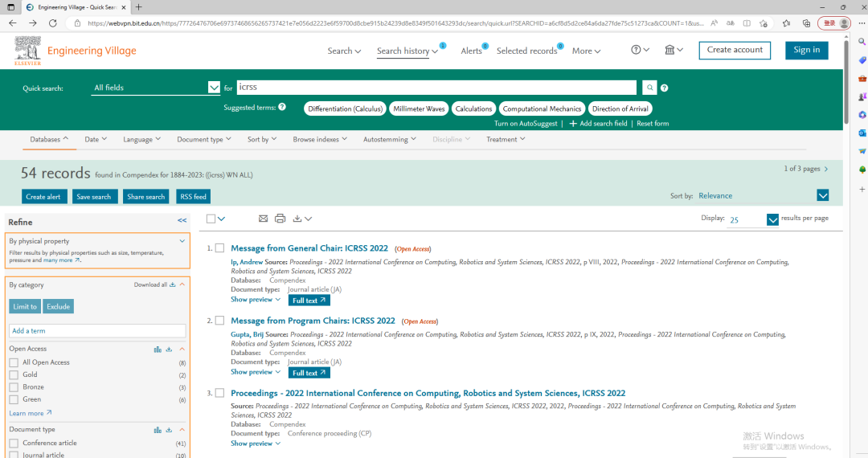This screenshot has width=868, height=458.
Task: Open browser settings ellipsis menu
Action: click(x=862, y=23)
